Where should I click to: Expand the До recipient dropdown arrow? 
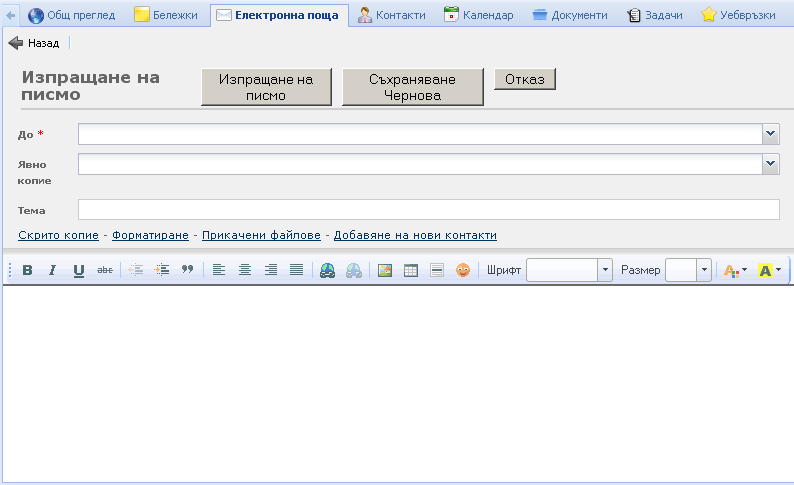770,134
